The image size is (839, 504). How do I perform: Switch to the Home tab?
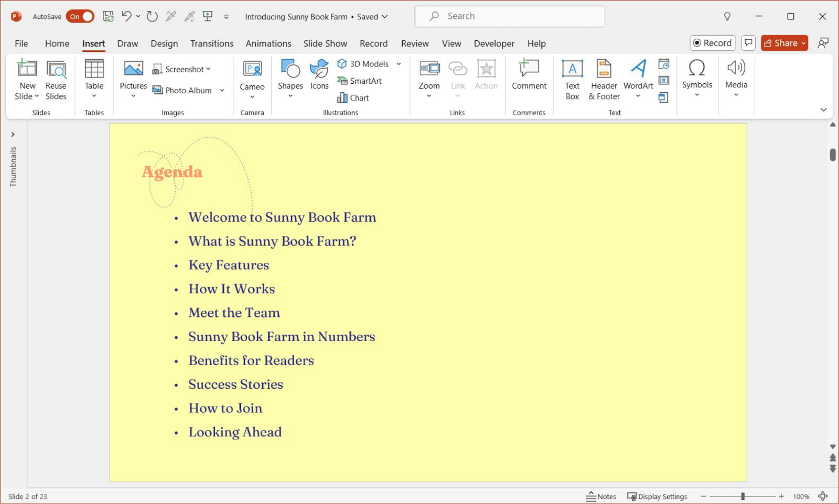tap(57, 43)
